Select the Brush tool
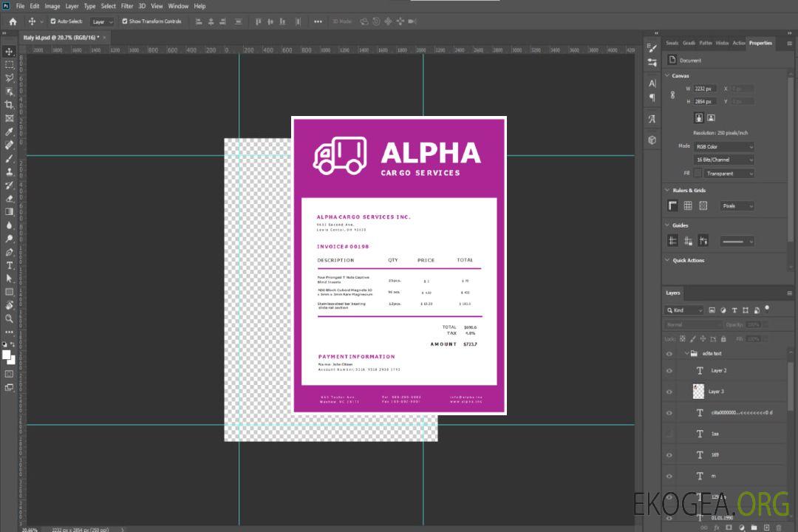Image resolution: width=798 pixels, height=532 pixels. tap(9, 158)
